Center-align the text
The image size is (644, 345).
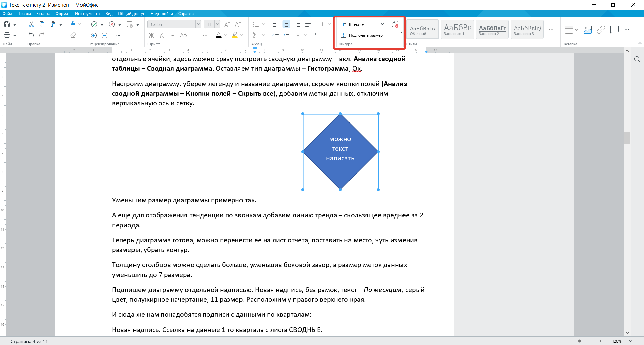tap(286, 24)
